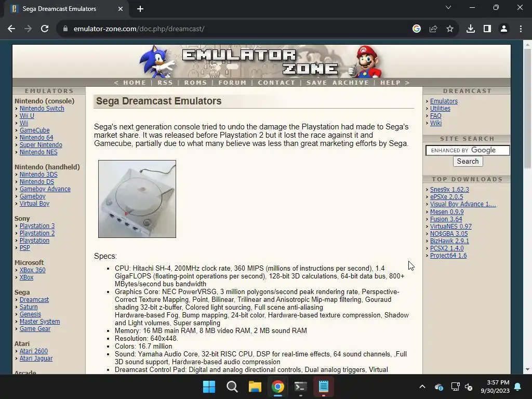
Task: Reload the page with refresh icon
Action: [45, 29]
